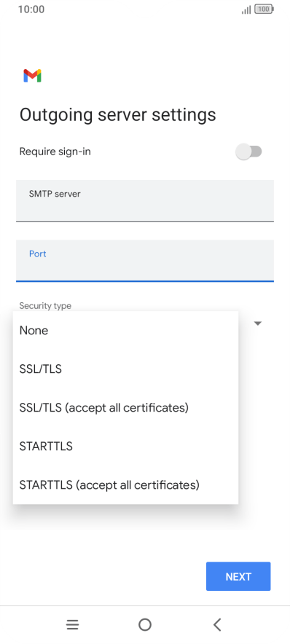Focus the Port input field

point(145,261)
